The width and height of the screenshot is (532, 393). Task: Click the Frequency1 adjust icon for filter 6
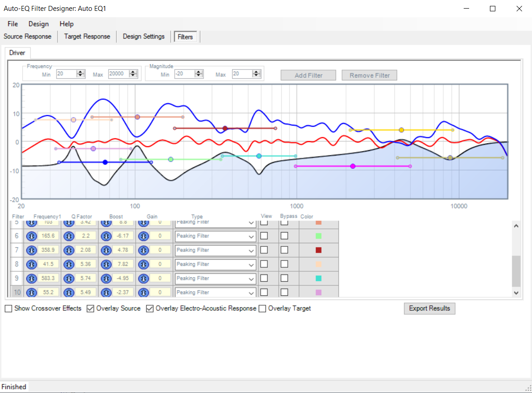32,236
